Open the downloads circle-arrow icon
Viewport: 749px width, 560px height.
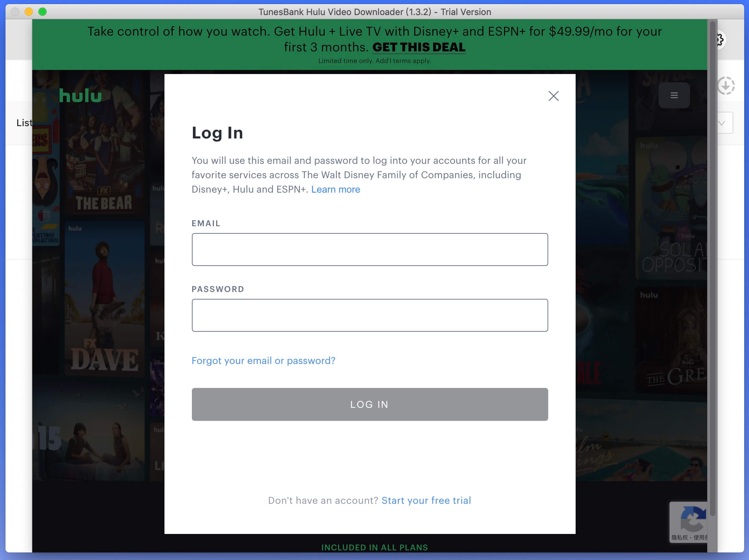(726, 86)
